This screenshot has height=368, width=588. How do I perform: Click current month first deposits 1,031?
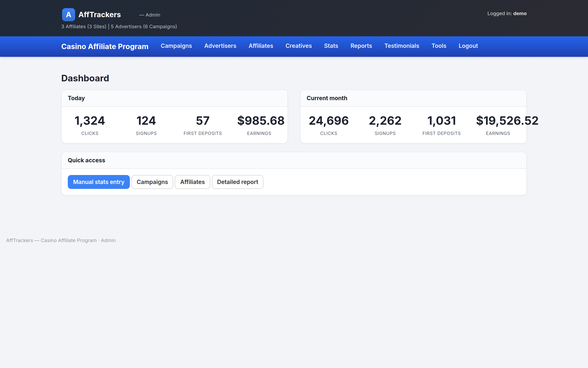tap(441, 121)
